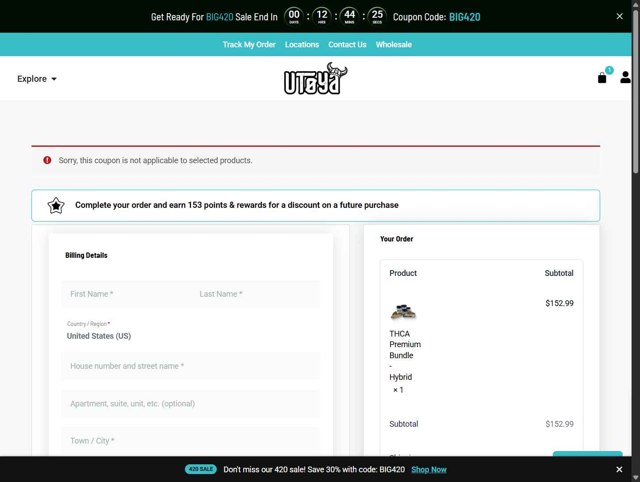Click the 420 SALE badge
Viewport: 640px width, 482px height.
point(200,469)
